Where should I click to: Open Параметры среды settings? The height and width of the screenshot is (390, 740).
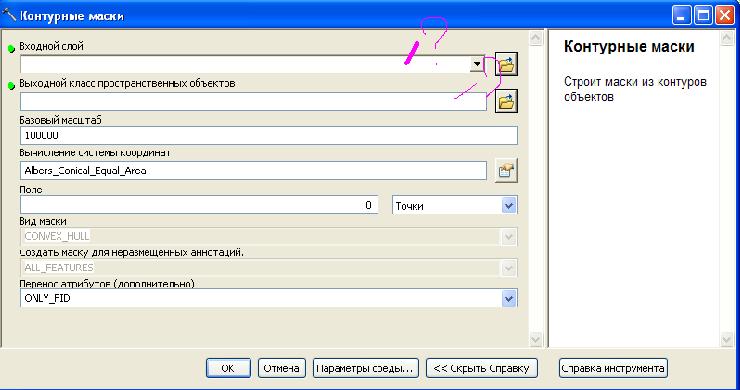coord(365,368)
